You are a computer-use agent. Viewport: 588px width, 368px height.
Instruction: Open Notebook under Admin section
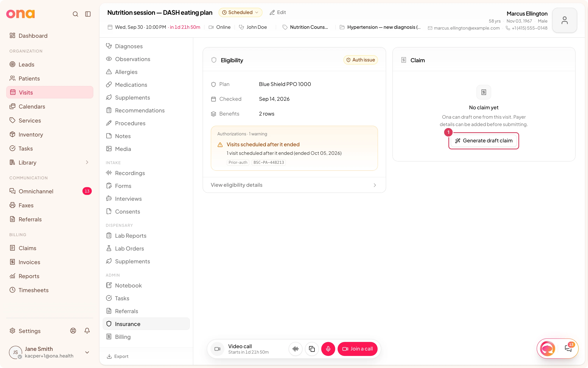(146, 286)
